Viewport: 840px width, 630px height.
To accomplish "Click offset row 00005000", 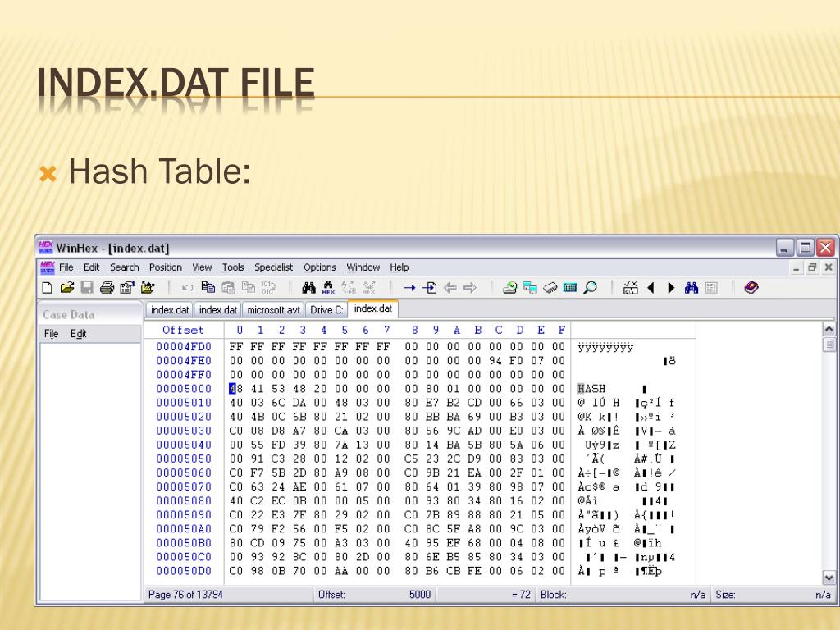I will pyautogui.click(x=184, y=388).
